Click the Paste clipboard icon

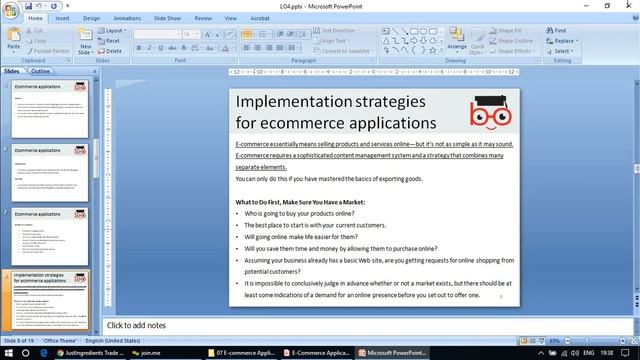point(13,35)
